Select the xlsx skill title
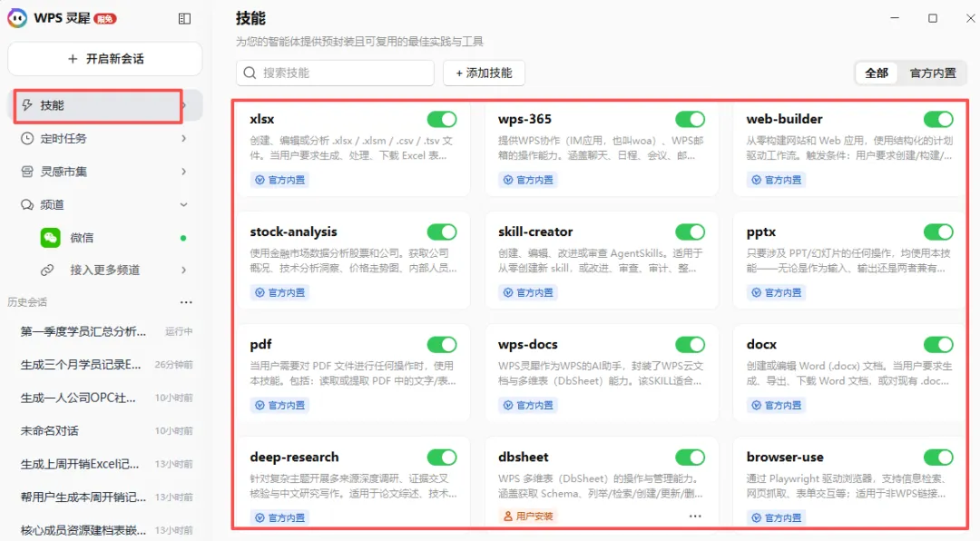The height and width of the screenshot is (541, 980). [262, 119]
